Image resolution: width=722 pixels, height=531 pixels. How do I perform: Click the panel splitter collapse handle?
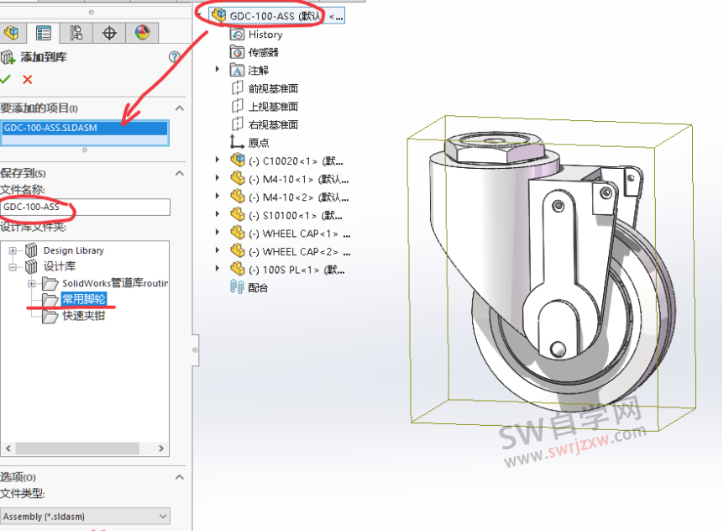point(195,350)
